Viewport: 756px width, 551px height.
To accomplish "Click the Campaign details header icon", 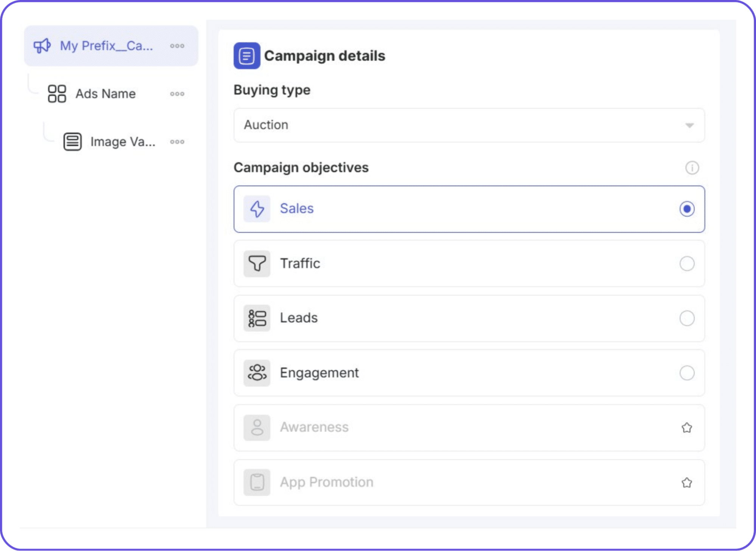I will pos(247,56).
